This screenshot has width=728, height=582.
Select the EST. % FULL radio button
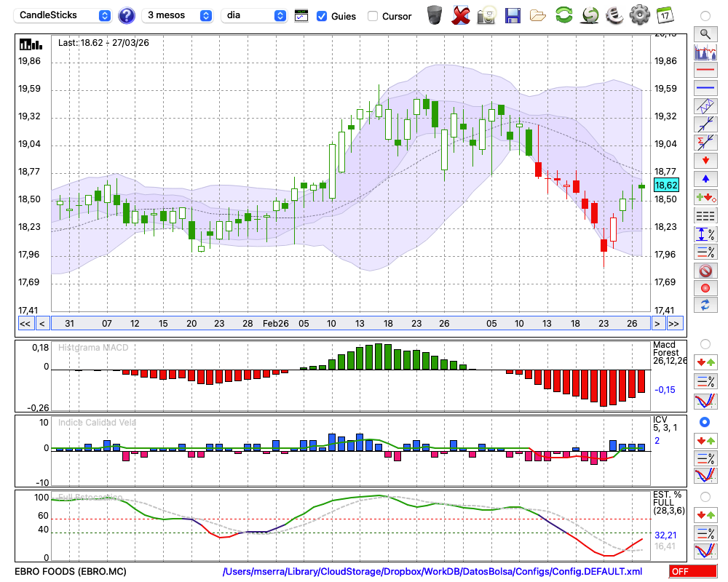tap(705, 496)
